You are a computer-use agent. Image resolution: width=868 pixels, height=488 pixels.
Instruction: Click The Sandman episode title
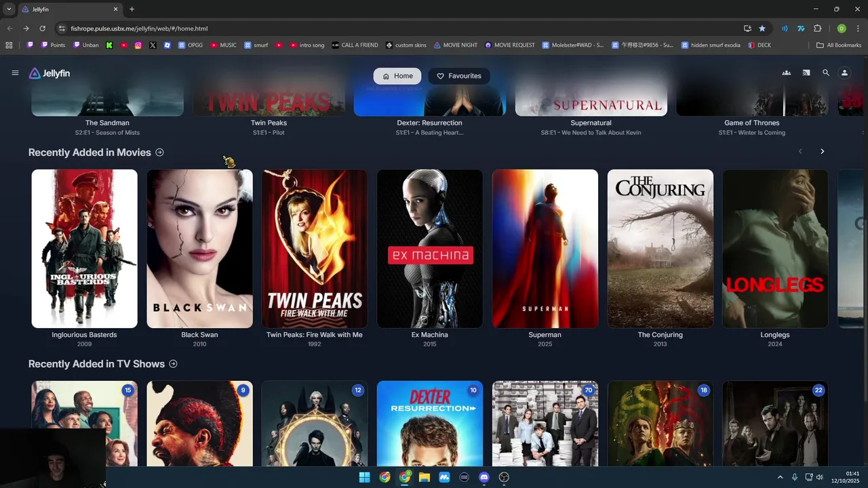click(x=107, y=133)
